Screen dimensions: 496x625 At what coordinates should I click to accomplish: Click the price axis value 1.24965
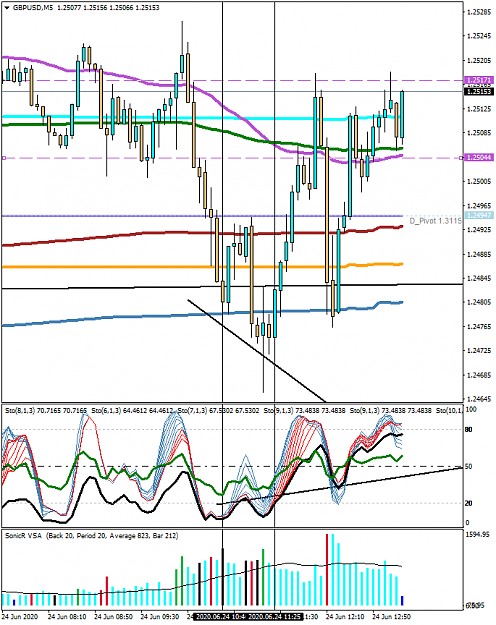point(479,206)
